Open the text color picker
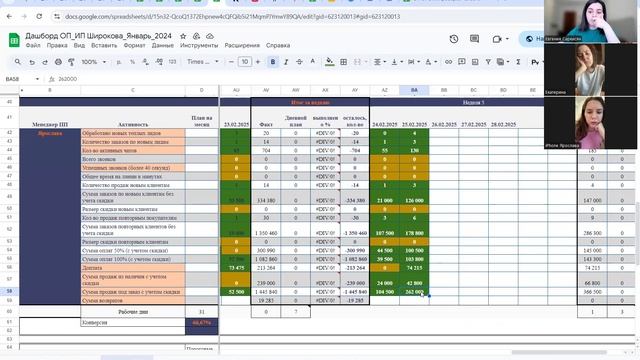The width and height of the screenshot is (640, 360). click(313, 62)
